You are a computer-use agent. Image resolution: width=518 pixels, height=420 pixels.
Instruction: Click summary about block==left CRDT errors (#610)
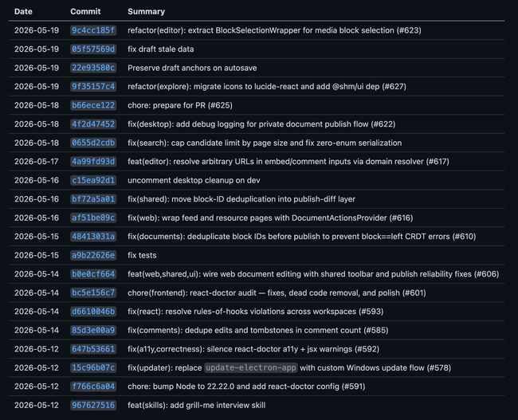pos(301,237)
